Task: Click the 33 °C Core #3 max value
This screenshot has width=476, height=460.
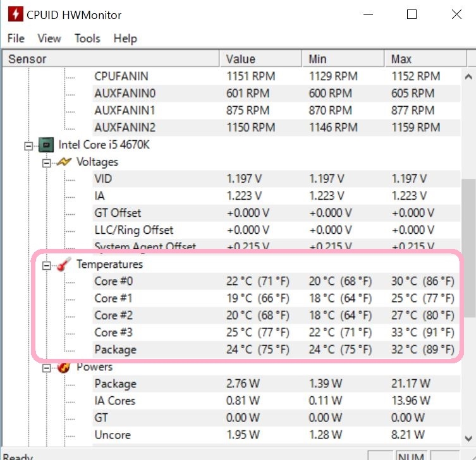Action: (422, 332)
